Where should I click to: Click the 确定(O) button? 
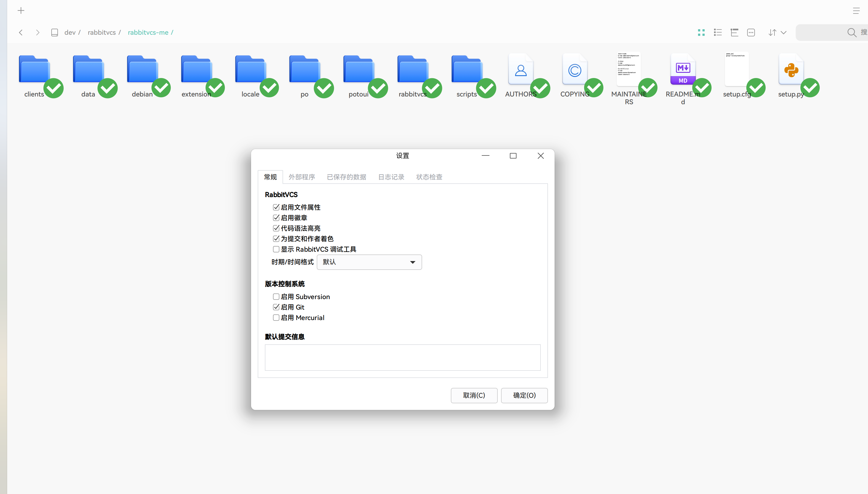524,395
